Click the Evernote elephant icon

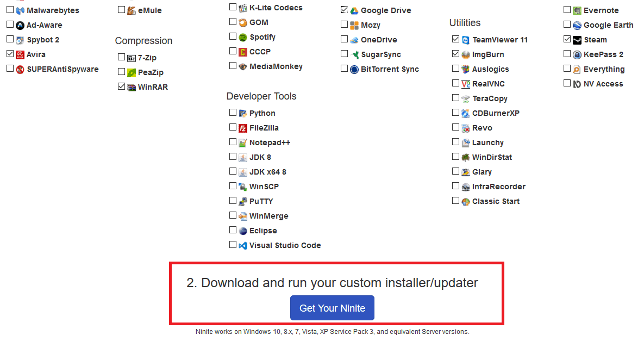tap(577, 11)
